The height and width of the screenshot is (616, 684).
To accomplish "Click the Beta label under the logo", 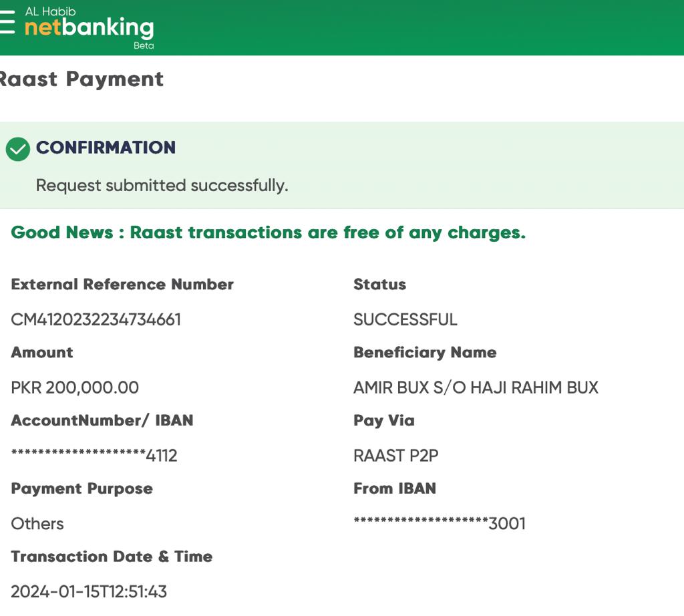I will click(x=144, y=45).
